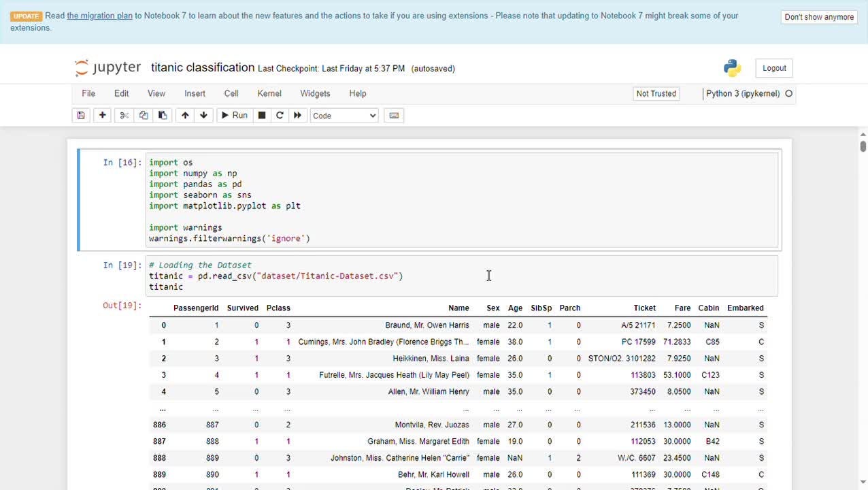This screenshot has width=868, height=490.
Task: Insert a cell below with plus icon
Action: pyautogui.click(x=103, y=116)
